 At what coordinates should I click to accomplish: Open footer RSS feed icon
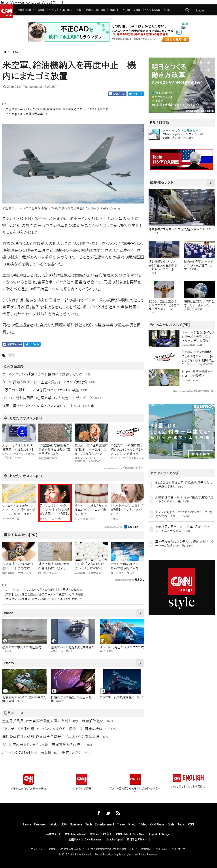pyautogui.click(x=118, y=813)
